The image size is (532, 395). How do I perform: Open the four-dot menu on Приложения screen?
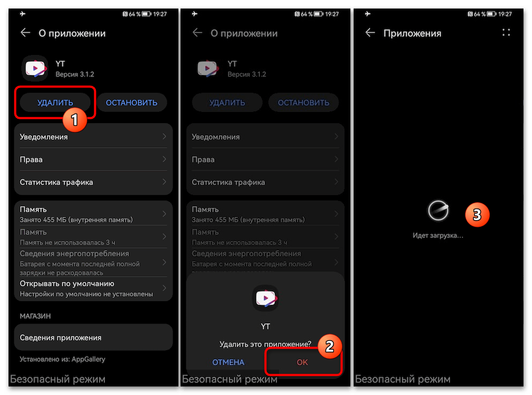(x=506, y=33)
